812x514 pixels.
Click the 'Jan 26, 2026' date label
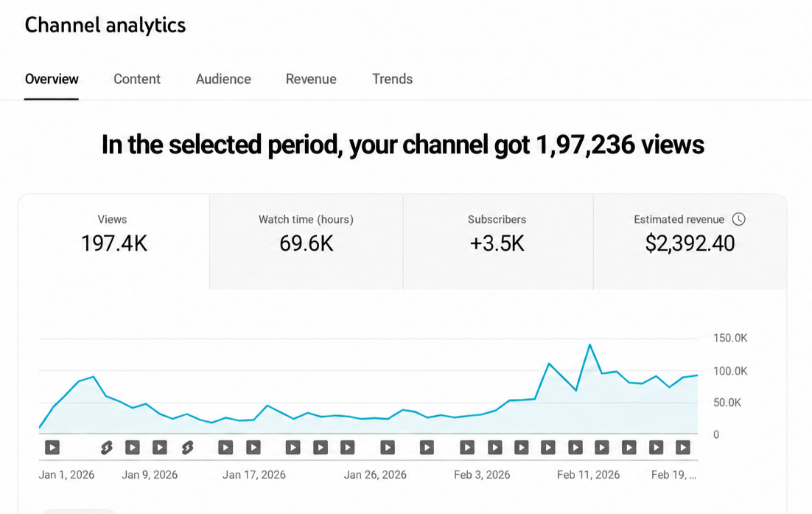(375, 475)
